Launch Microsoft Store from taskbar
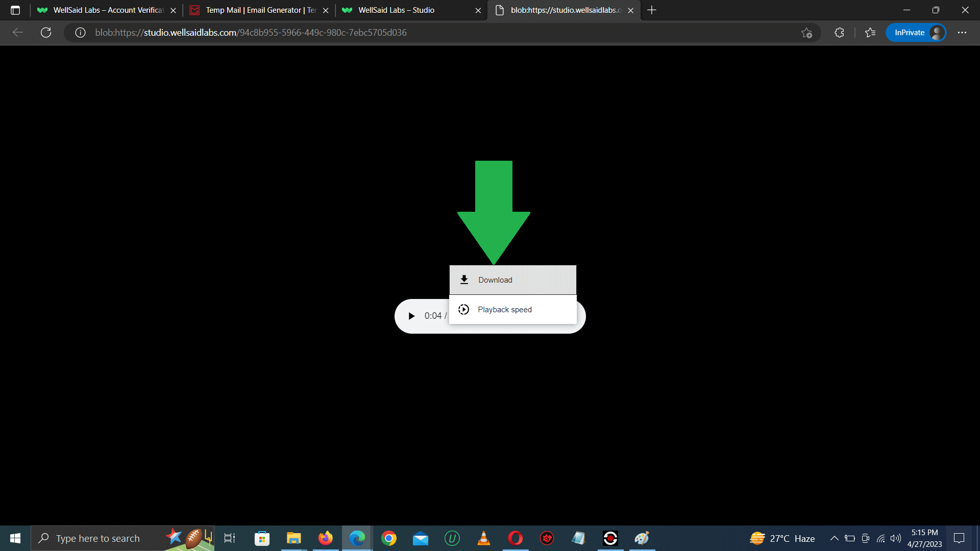 tap(262, 538)
